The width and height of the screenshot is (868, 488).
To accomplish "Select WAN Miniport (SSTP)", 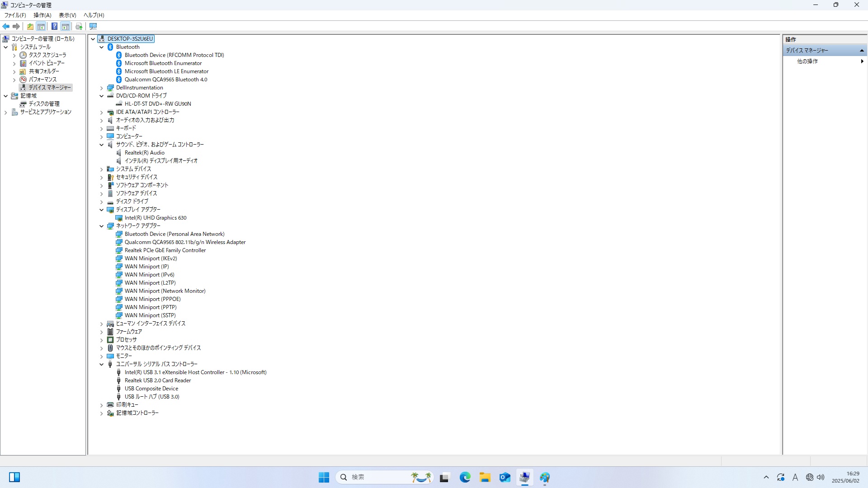I will tap(150, 315).
